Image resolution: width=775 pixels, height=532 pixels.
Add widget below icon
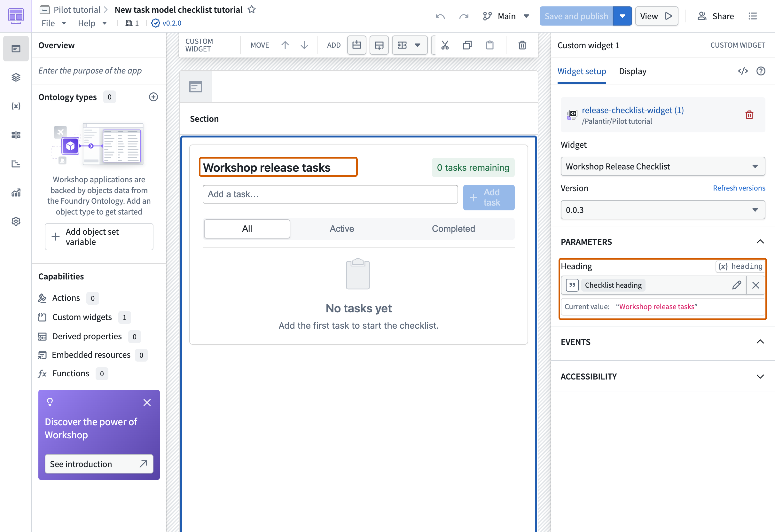[x=379, y=45]
